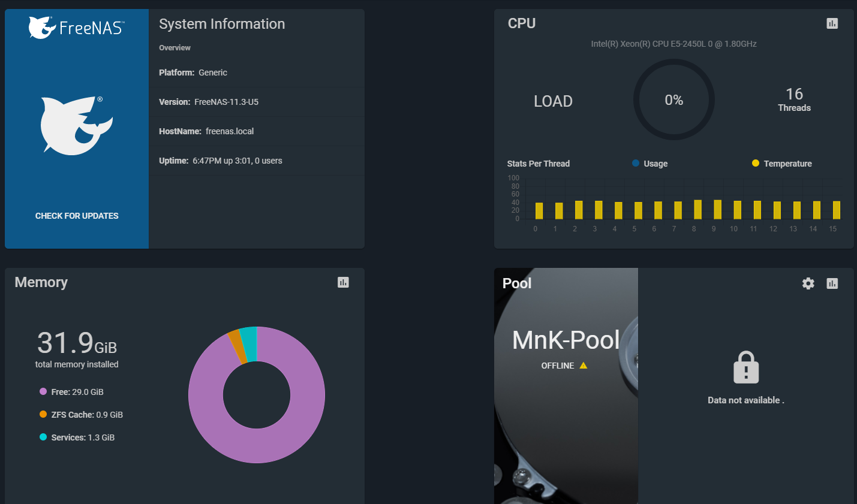Click the 0% CPU load gauge
Screen dimensions: 857x504
(x=674, y=99)
